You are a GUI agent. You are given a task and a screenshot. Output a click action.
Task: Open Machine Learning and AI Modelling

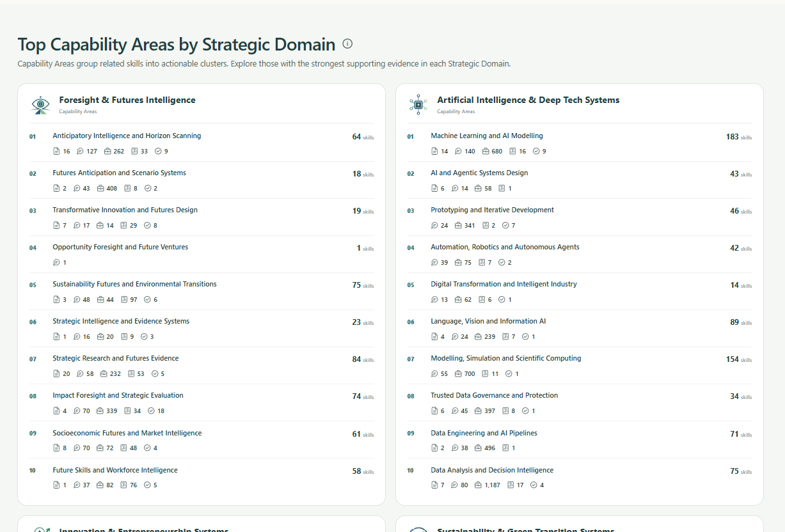pos(487,136)
